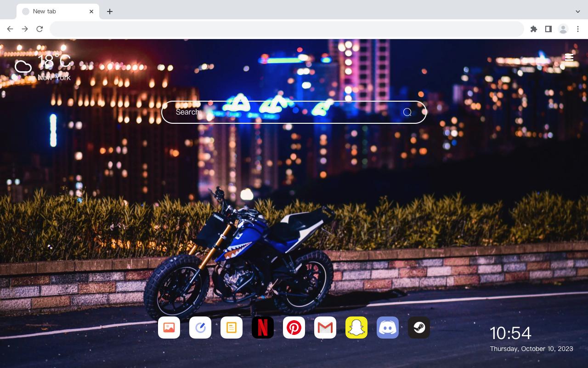Viewport: 588px width, 368px height.
Task: Expand the tab search chevron
Action: pyautogui.click(x=578, y=11)
